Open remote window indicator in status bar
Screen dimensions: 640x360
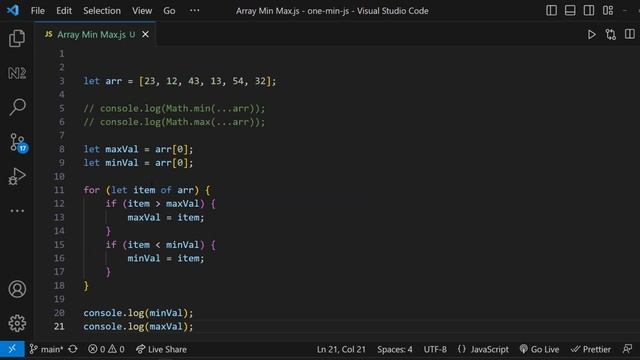point(12,349)
